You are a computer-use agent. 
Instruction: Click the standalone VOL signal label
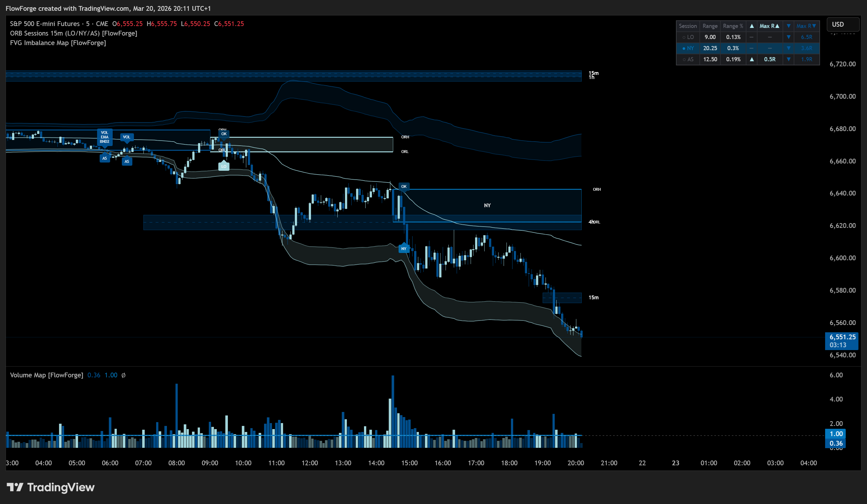point(127,137)
